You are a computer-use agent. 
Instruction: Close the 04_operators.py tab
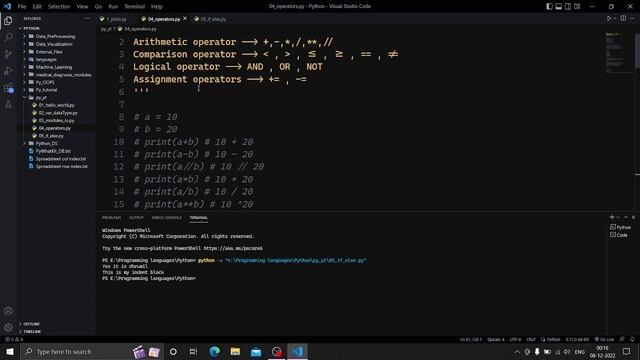point(185,19)
